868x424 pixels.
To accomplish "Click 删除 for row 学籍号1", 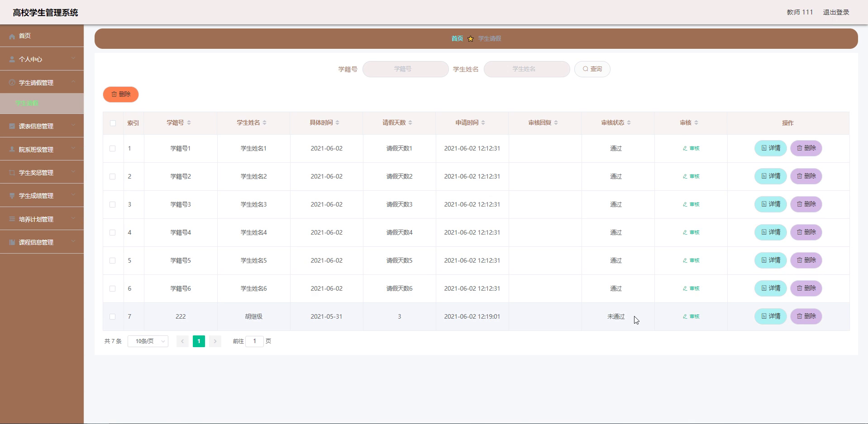I will coord(806,148).
